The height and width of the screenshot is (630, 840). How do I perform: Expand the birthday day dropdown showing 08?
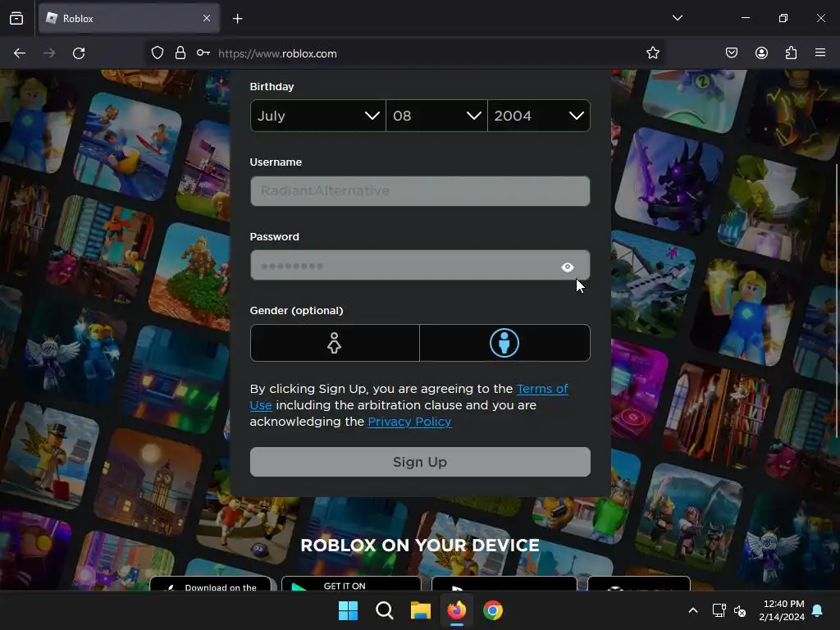pyautogui.click(x=436, y=116)
